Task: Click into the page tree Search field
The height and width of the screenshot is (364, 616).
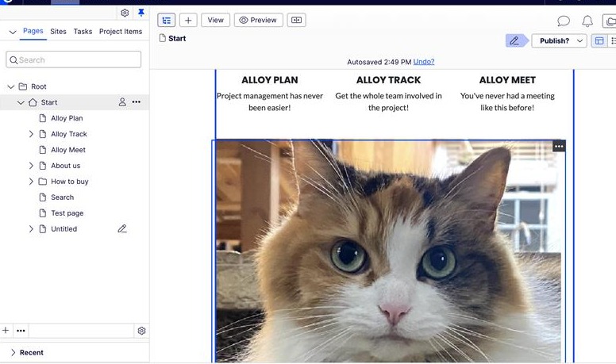Action: coord(74,59)
